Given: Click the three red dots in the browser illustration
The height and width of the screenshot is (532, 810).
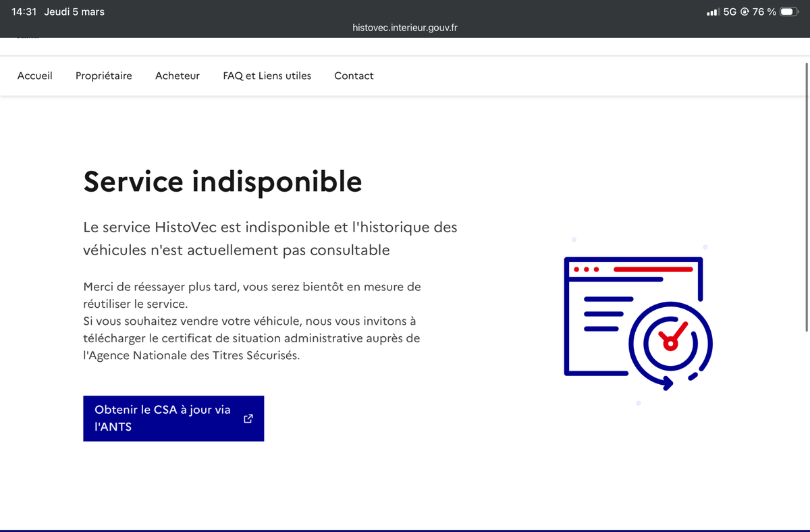Looking at the screenshot, I should pyautogui.click(x=586, y=269).
